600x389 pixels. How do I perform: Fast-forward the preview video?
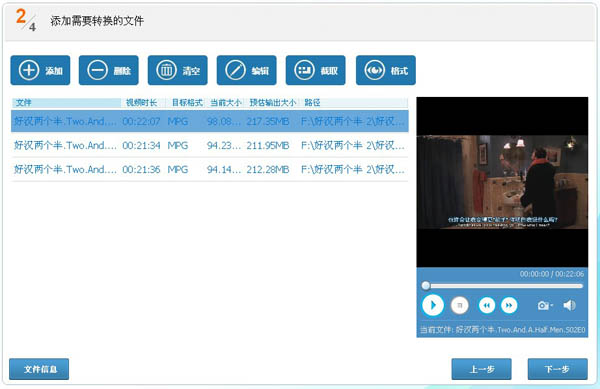(509, 305)
